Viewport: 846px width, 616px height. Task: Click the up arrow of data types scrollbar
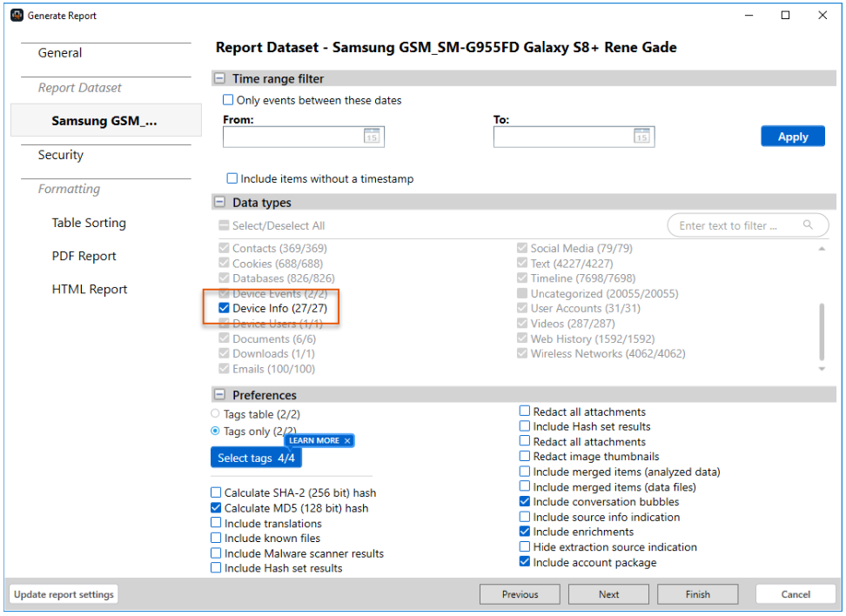[822, 249]
